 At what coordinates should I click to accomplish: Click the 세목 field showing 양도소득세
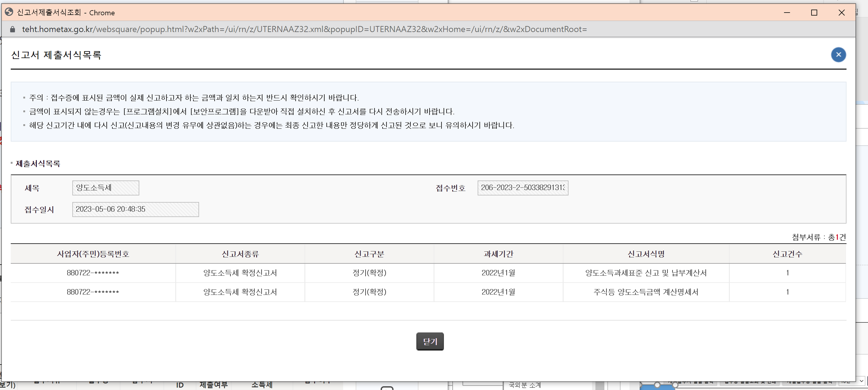(x=105, y=188)
